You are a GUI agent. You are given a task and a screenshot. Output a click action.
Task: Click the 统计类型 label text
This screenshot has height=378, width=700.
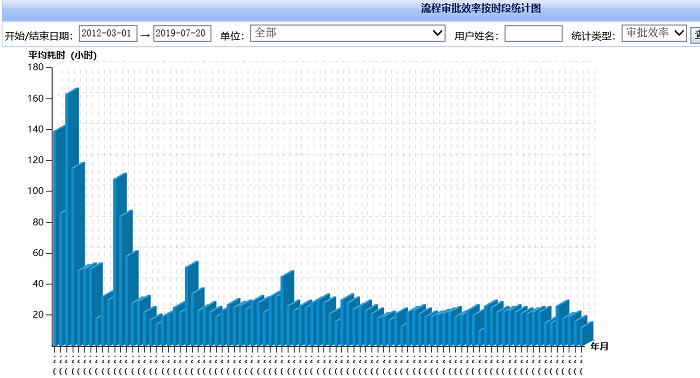coord(593,36)
